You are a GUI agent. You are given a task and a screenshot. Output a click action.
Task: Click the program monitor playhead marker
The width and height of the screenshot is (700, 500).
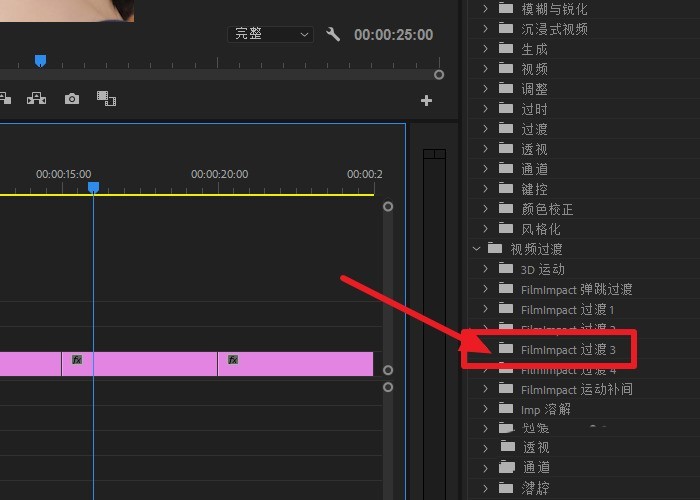(40, 61)
